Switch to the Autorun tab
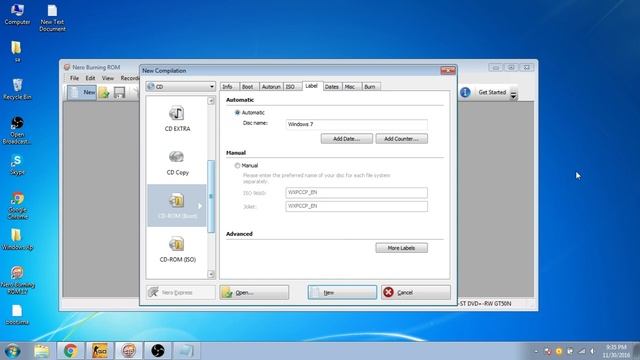640x360 pixels. click(271, 87)
